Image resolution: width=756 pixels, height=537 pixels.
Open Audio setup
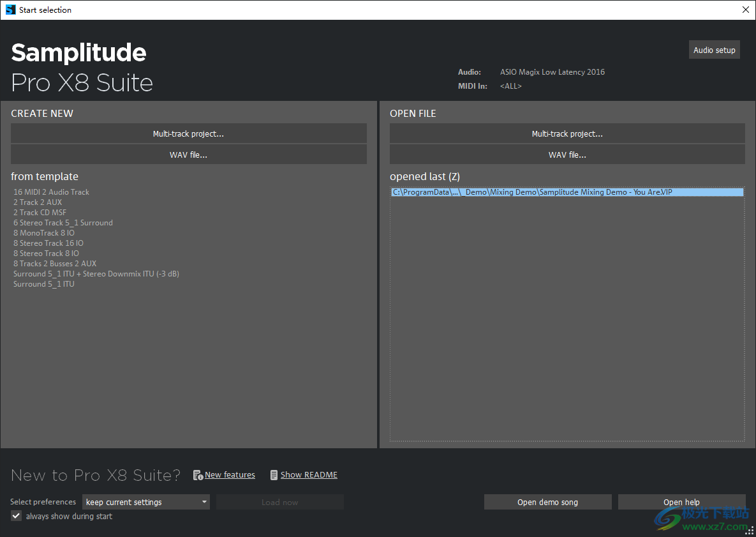714,50
